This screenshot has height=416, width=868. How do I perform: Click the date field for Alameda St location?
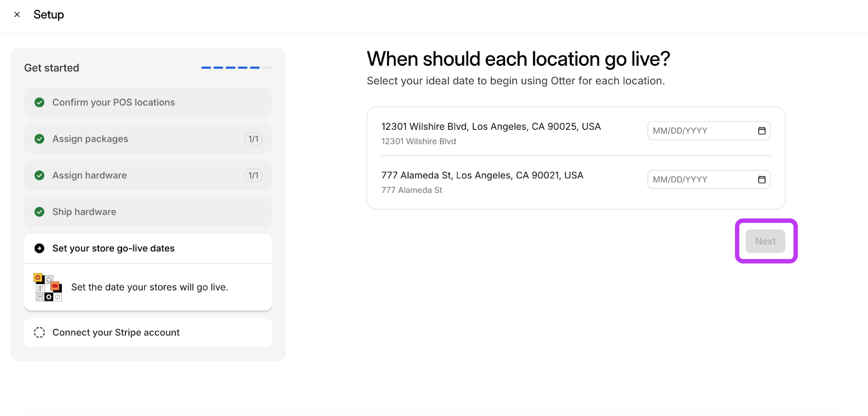click(700, 180)
